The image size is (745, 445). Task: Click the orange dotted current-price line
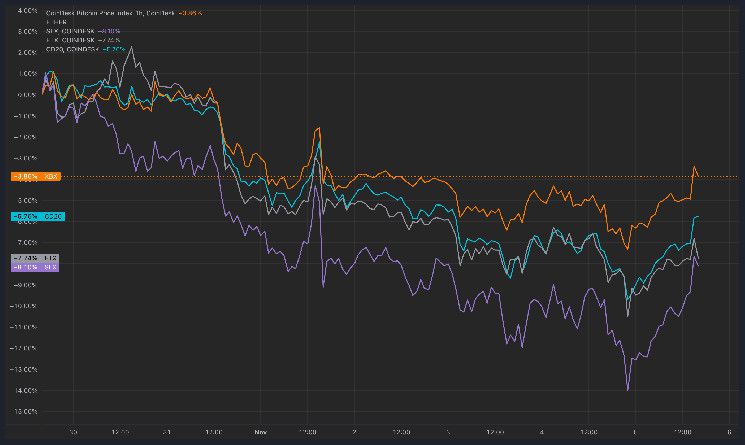400,177
